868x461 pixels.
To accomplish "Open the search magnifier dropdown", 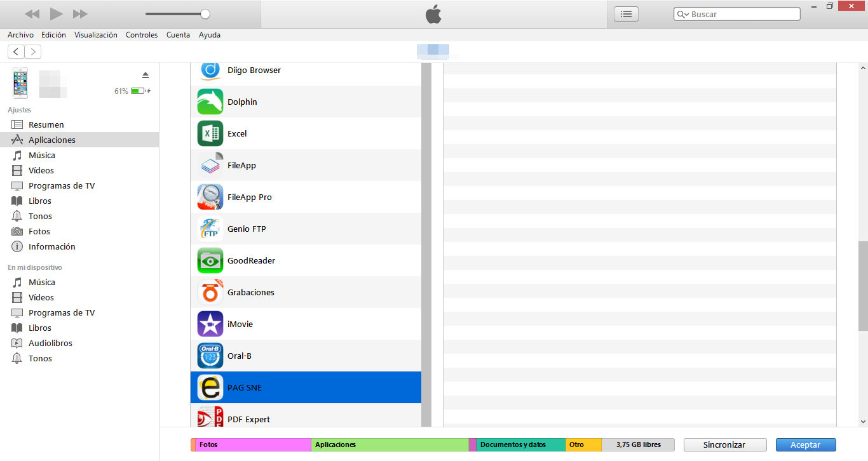I will [683, 14].
